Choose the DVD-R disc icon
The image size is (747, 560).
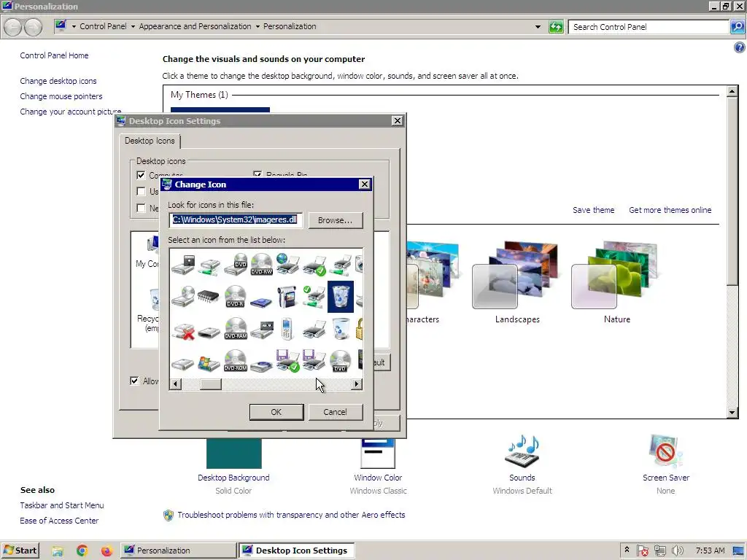point(236,296)
